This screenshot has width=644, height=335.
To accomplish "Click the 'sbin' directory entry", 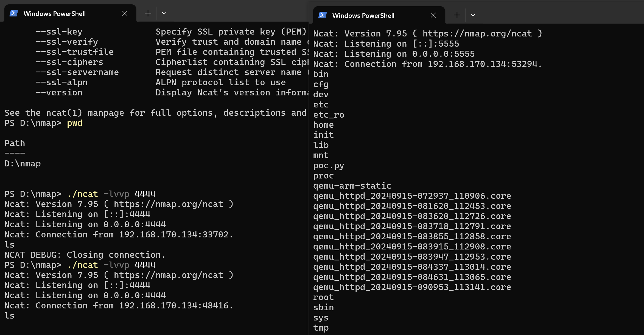I will pos(323,307).
